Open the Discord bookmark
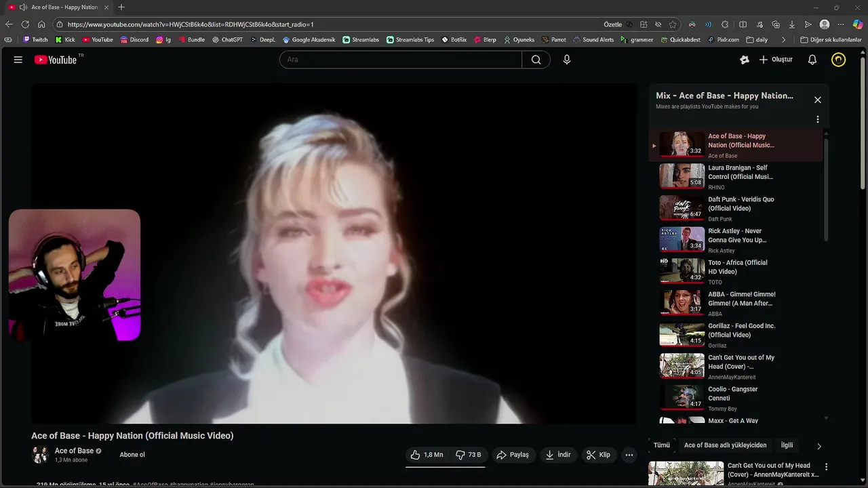This screenshot has width=868, height=488. (x=134, y=40)
